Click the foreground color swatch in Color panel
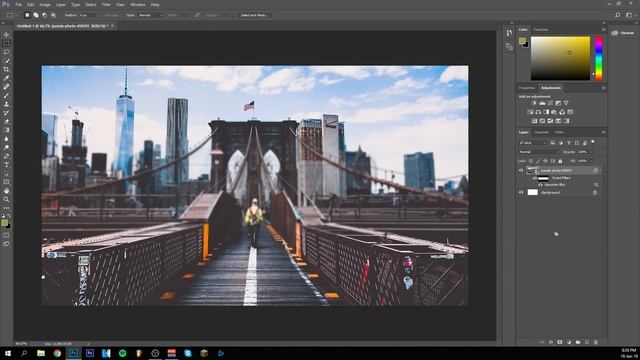This screenshot has width=640, height=360. click(x=522, y=41)
